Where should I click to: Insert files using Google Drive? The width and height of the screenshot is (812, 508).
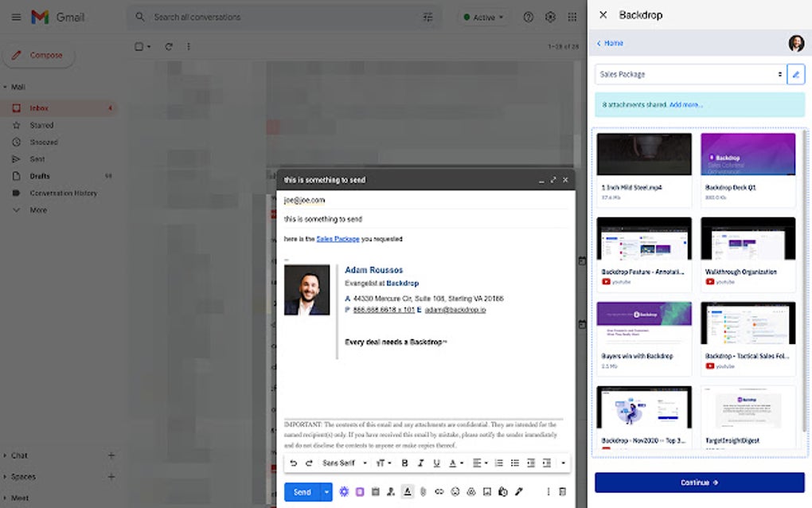470,491
